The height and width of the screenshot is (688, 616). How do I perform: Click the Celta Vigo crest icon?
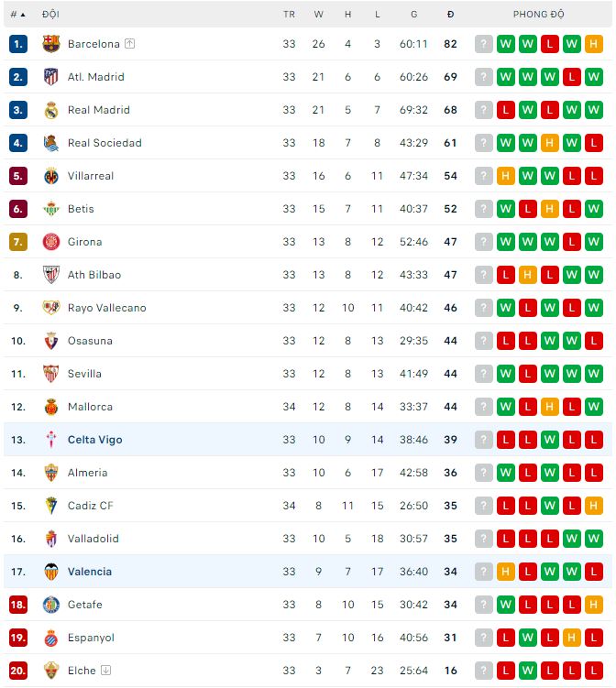(51, 440)
